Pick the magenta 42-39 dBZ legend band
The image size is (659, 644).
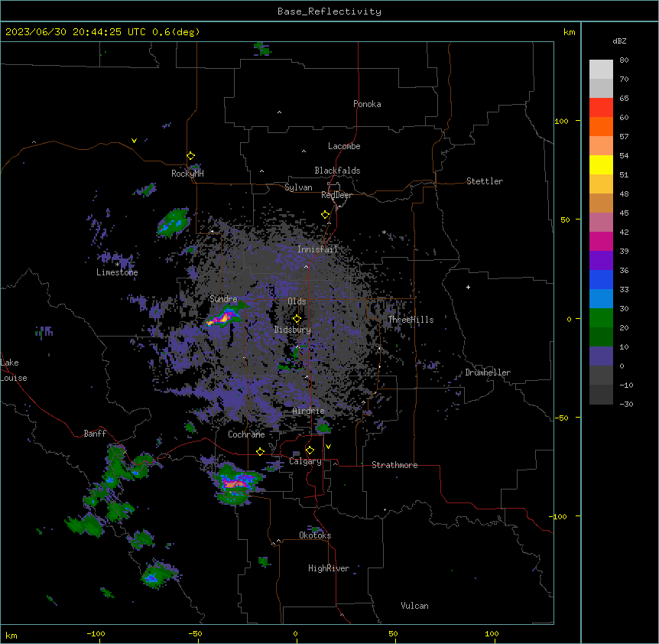click(x=601, y=241)
